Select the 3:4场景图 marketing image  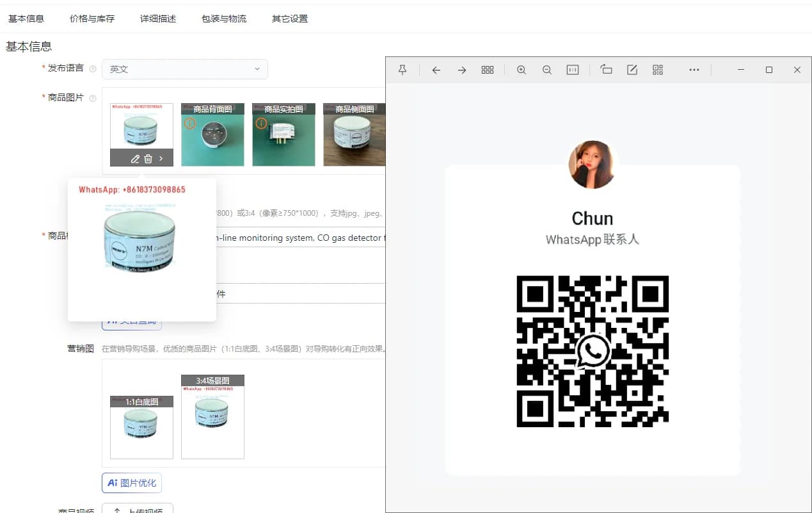(x=212, y=417)
